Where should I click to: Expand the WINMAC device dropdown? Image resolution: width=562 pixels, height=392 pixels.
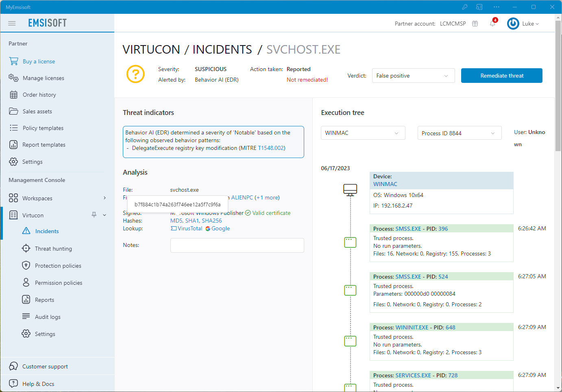click(x=363, y=133)
